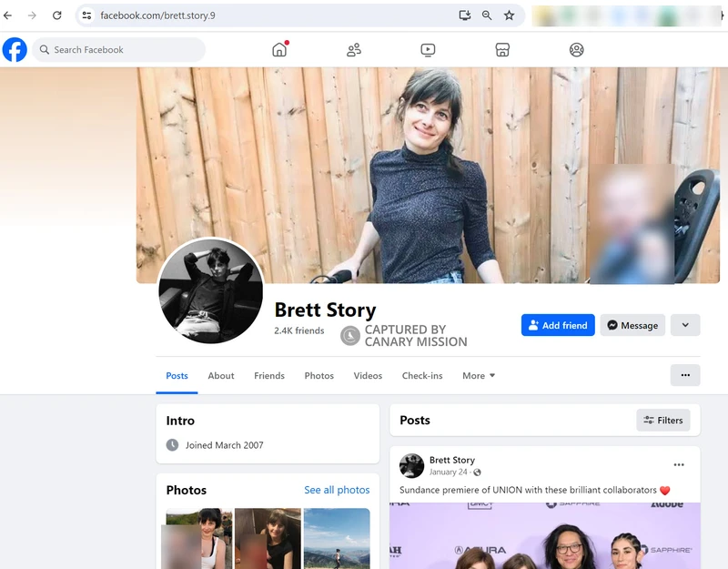Open the zoom magnifier icon in address bar
This screenshot has height=569, width=728.
click(x=487, y=15)
